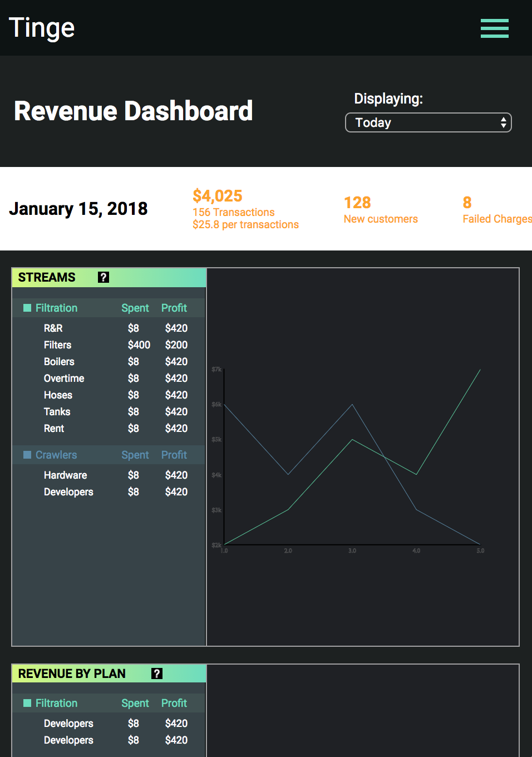
Task: Click the $200 profit value for Filters
Action: [176, 345]
